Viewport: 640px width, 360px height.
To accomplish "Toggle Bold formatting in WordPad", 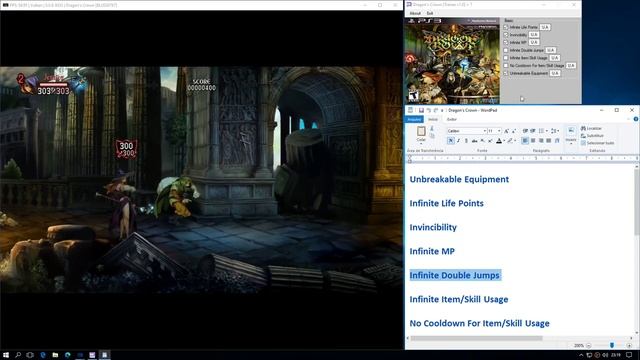I will [451, 141].
